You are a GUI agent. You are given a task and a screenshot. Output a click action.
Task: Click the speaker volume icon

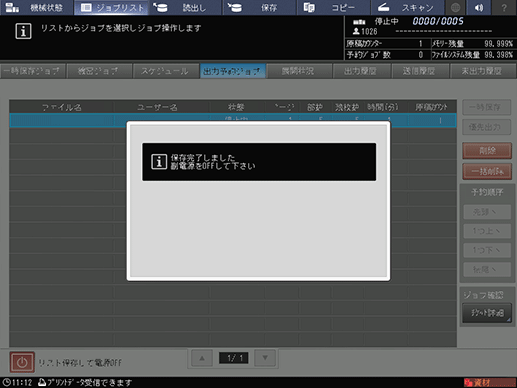point(480,7)
